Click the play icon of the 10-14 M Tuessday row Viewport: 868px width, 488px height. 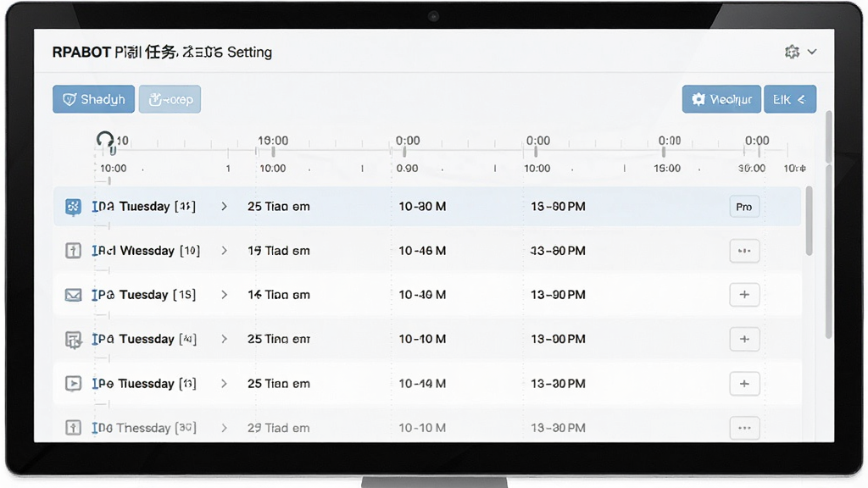click(x=73, y=384)
